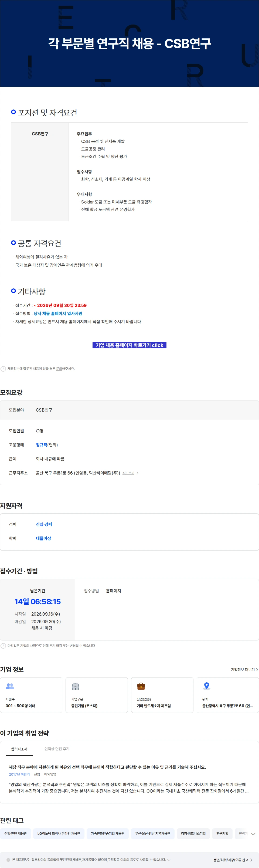Click the 2017년 하반기 label
The image size is (259, 868).
pos(19,774)
